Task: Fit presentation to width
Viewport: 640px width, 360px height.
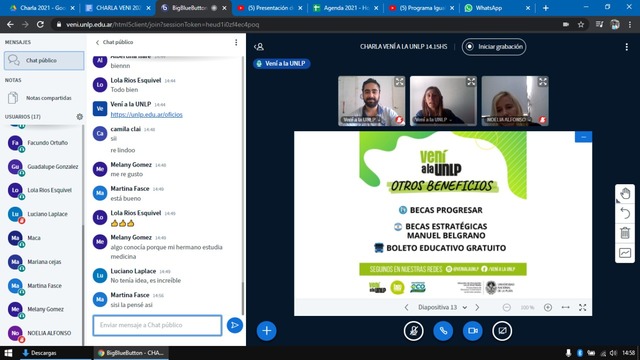Action: 565,307
